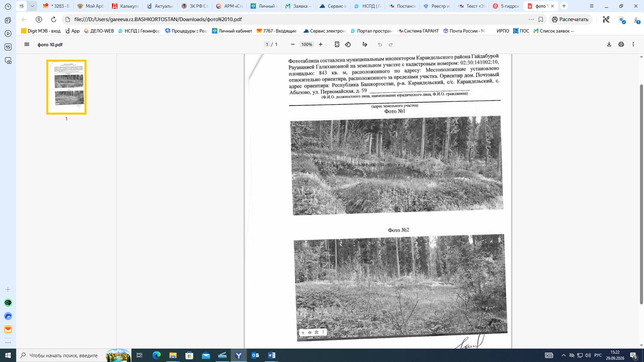Image resolution: width=644 pixels, height=362 pixels.
Task: Select the draw annotation tool in the PDF toolbar
Action: (x=365, y=44)
